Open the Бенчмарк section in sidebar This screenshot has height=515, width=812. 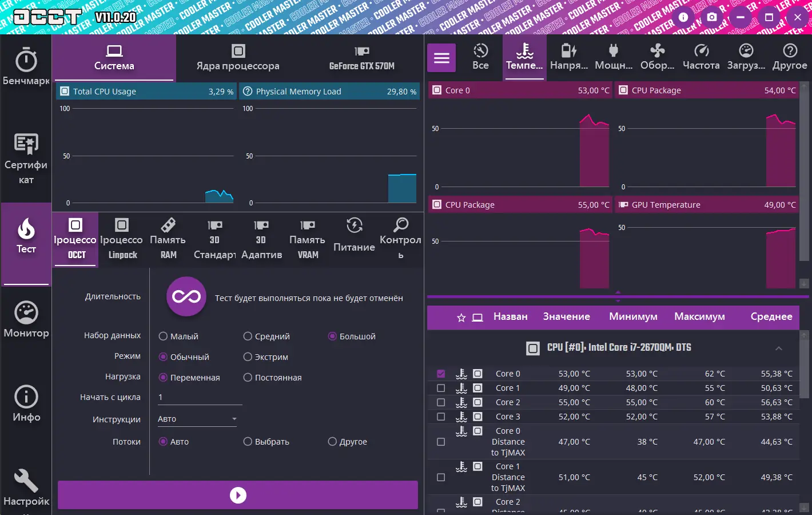point(26,68)
